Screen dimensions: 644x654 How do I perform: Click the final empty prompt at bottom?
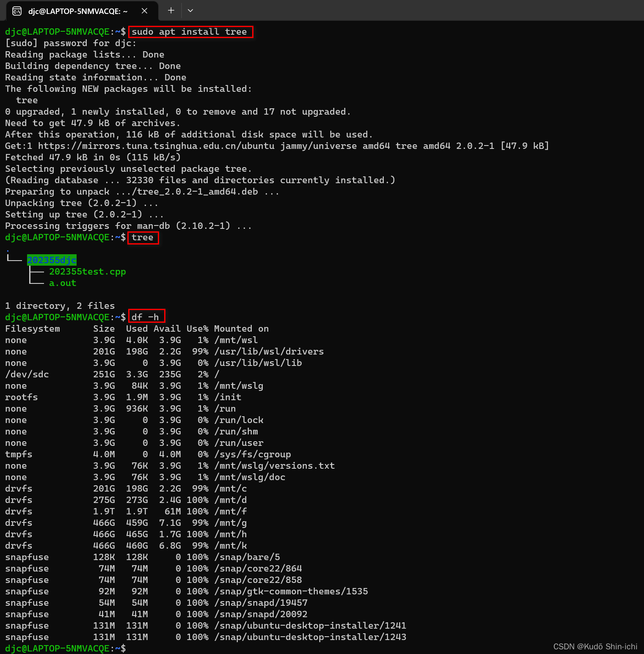click(66, 649)
